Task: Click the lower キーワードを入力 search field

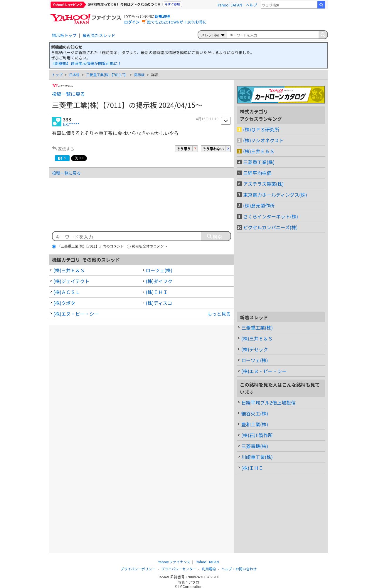Action: [x=127, y=236]
